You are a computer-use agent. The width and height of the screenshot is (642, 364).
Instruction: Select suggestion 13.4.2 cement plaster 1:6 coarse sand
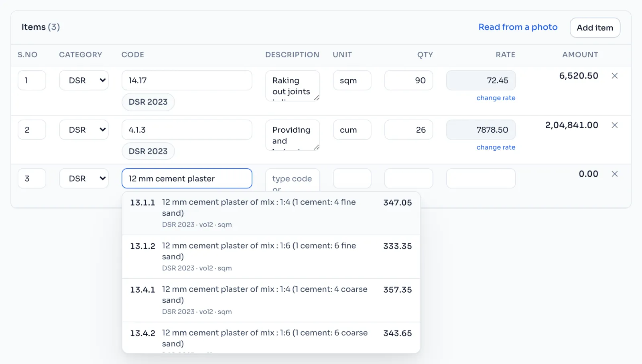click(271, 338)
